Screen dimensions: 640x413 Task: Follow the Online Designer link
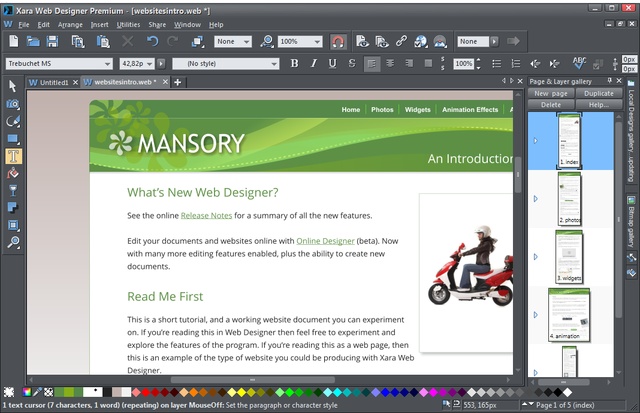tap(325, 241)
